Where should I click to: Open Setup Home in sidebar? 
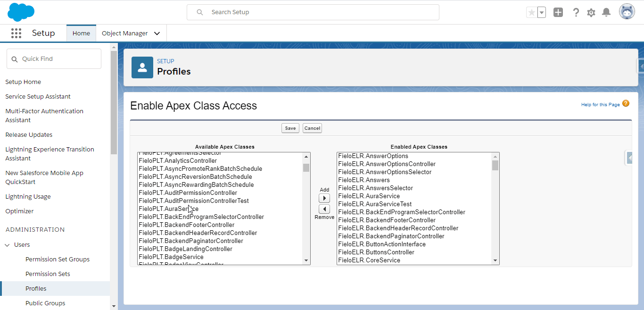[23, 82]
